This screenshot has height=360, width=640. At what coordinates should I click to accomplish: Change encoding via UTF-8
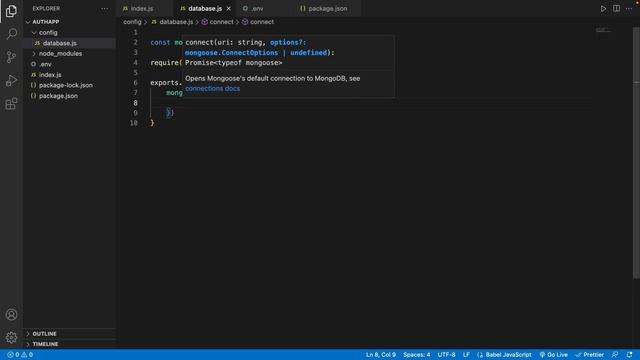447,355
